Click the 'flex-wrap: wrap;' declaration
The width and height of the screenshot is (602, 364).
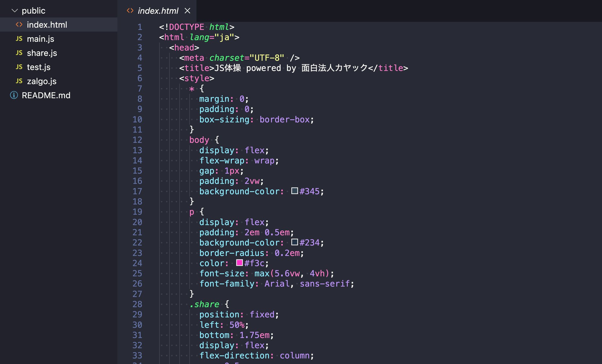[x=239, y=160]
